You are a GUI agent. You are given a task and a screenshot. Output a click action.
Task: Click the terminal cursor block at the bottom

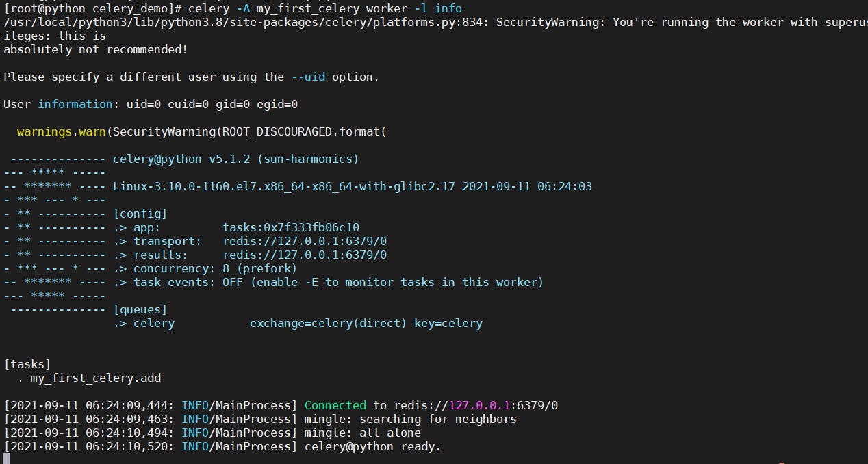(x=7, y=459)
